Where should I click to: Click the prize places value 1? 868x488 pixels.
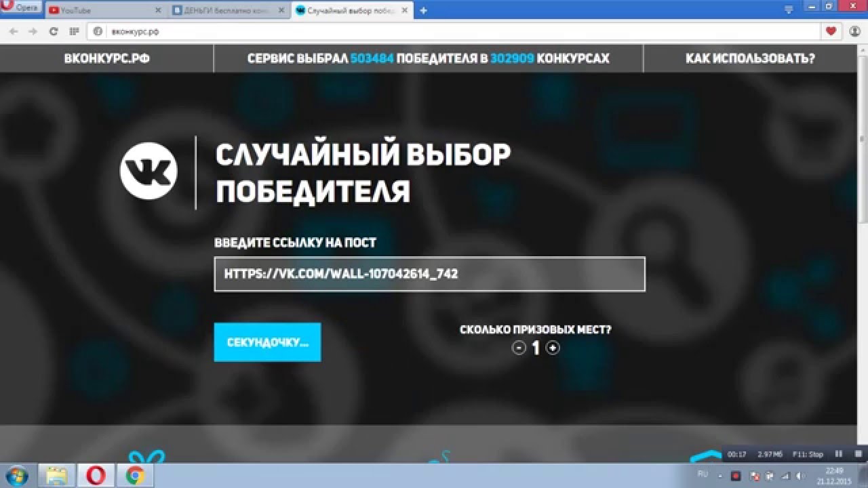tap(536, 348)
